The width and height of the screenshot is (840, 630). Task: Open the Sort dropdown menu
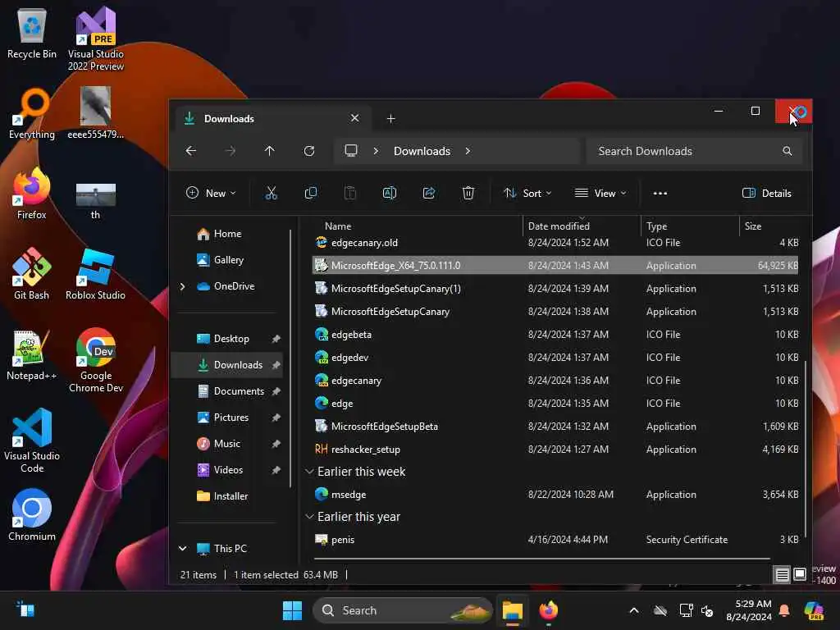(527, 194)
